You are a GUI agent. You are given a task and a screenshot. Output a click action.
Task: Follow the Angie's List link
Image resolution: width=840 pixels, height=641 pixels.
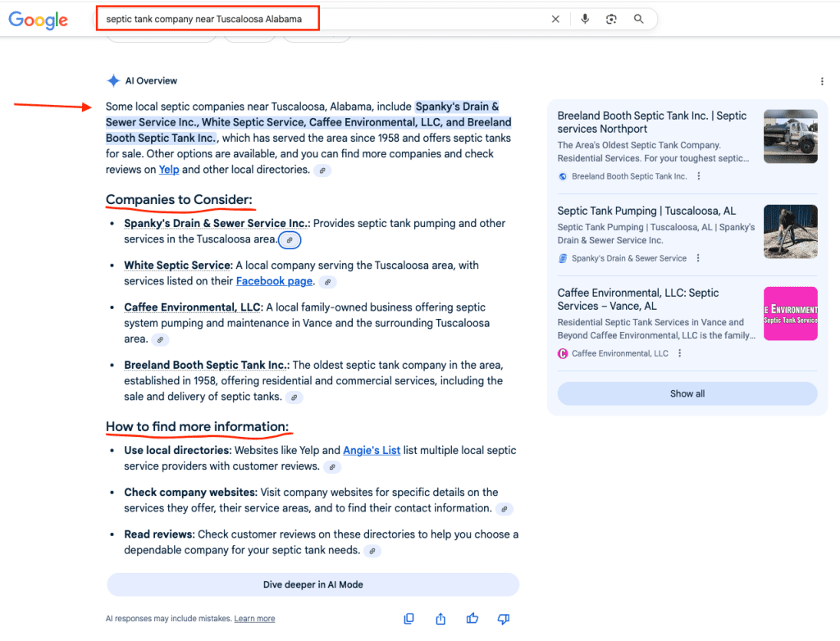pos(372,450)
